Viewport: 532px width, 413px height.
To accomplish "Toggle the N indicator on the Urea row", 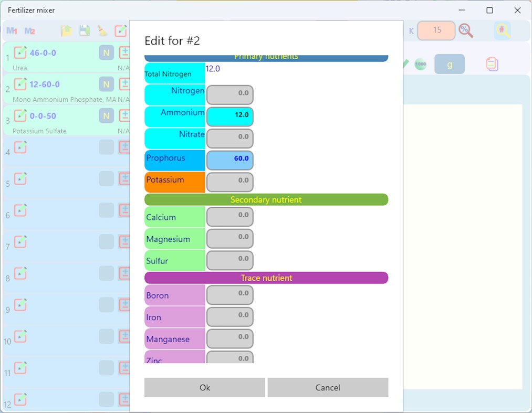I will [106, 52].
